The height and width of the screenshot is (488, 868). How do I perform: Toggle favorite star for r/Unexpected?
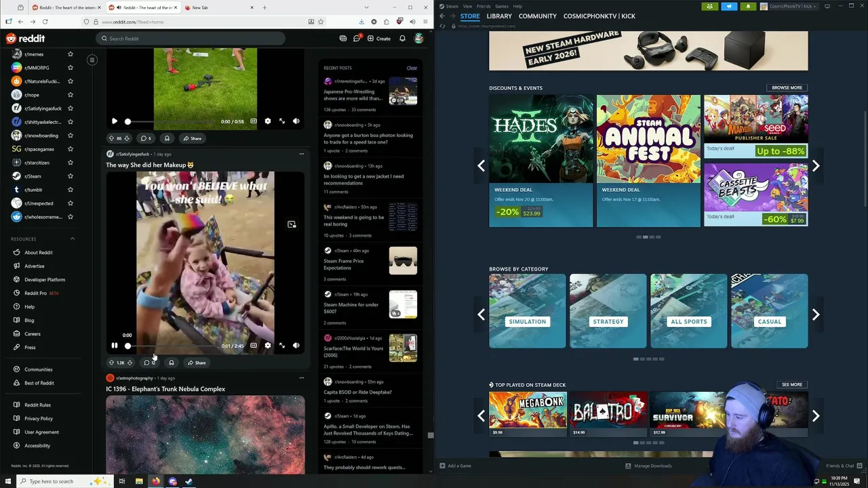pyautogui.click(x=70, y=203)
